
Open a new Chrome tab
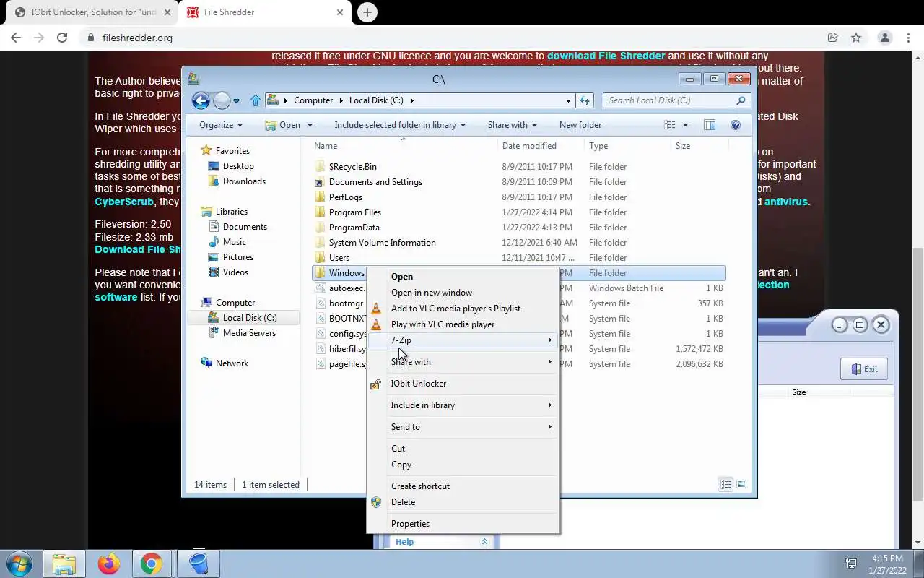pyautogui.click(x=367, y=12)
